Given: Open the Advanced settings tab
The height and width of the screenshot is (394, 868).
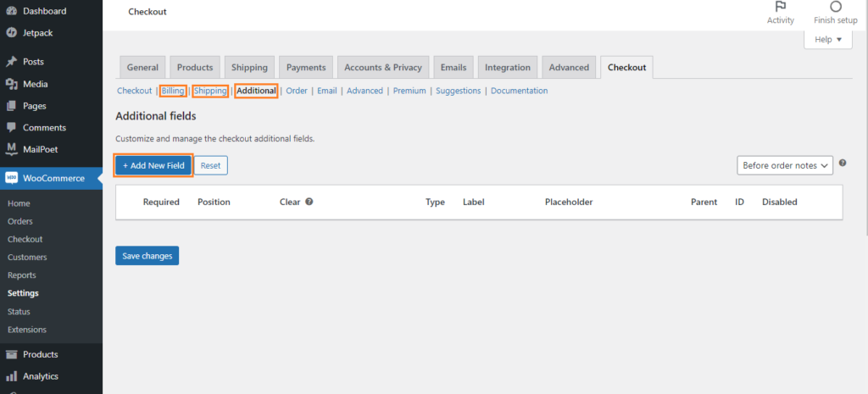Looking at the screenshot, I should [569, 67].
